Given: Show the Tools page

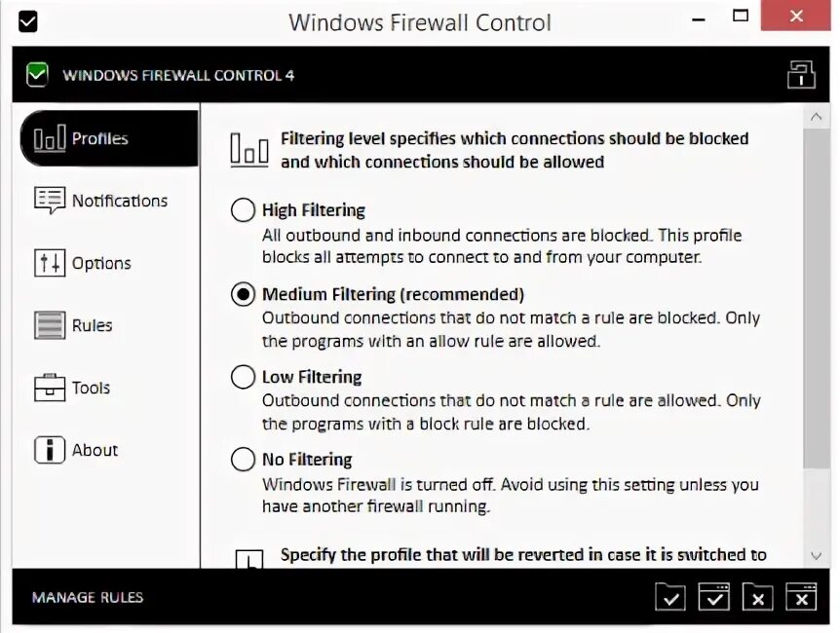Looking at the screenshot, I should click(x=91, y=388).
